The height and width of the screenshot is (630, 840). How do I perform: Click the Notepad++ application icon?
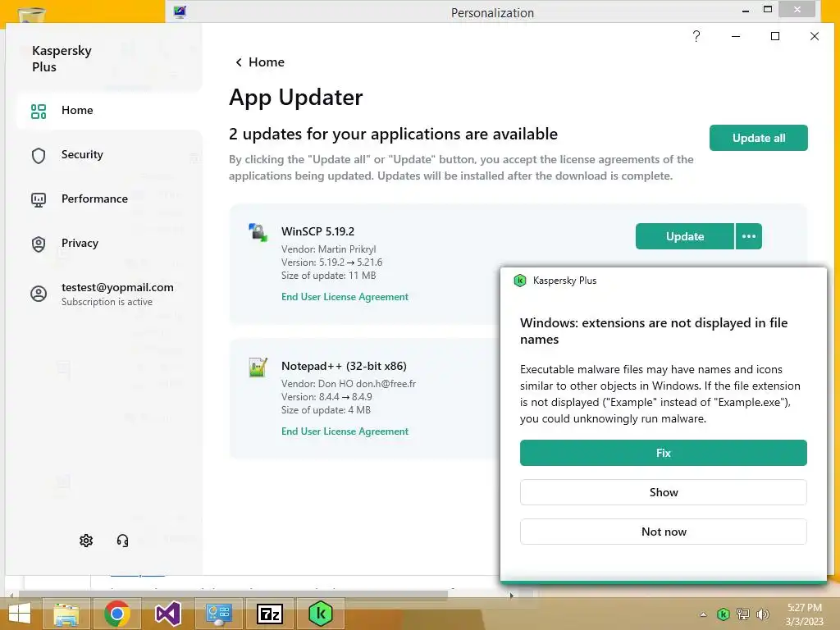point(258,367)
